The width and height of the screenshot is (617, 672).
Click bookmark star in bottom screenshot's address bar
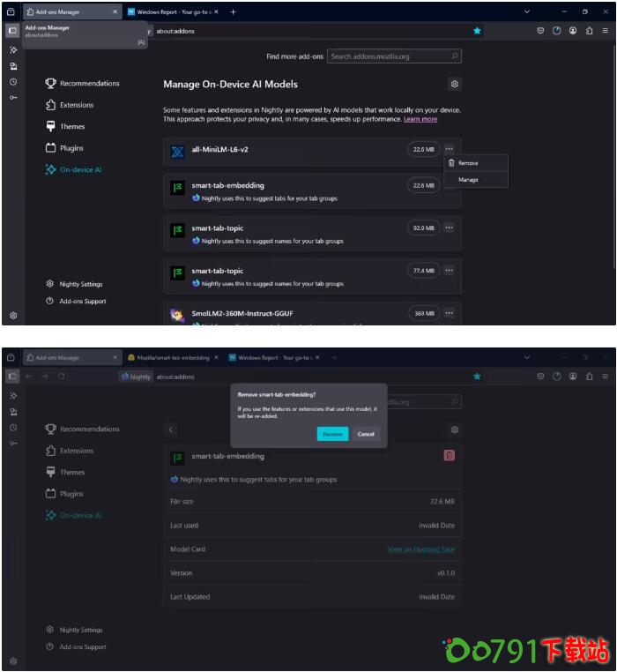pyautogui.click(x=477, y=377)
